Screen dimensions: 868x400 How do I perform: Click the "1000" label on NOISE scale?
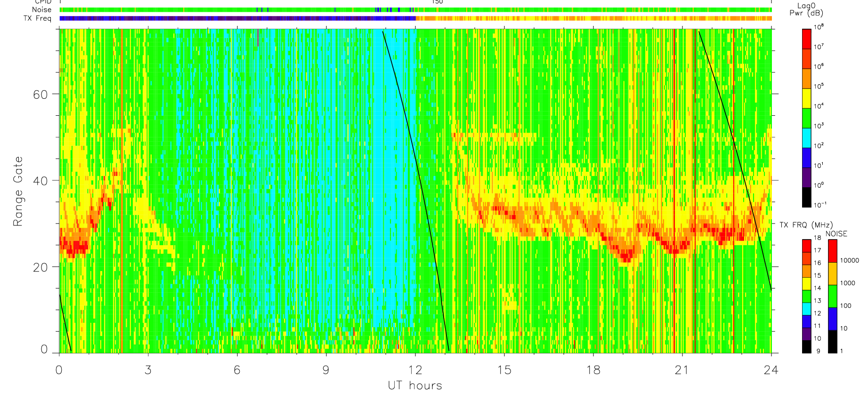847,283
